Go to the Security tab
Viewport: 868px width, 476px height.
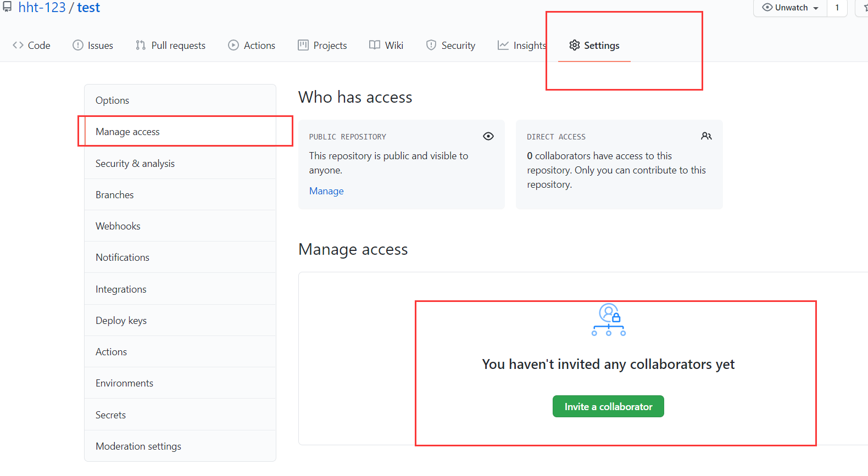click(x=450, y=45)
